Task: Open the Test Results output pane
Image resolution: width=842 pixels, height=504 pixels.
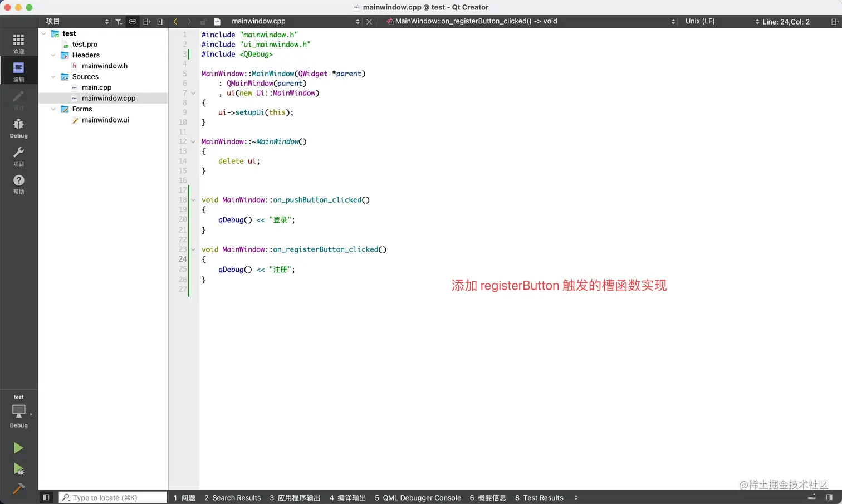Action: (x=539, y=497)
